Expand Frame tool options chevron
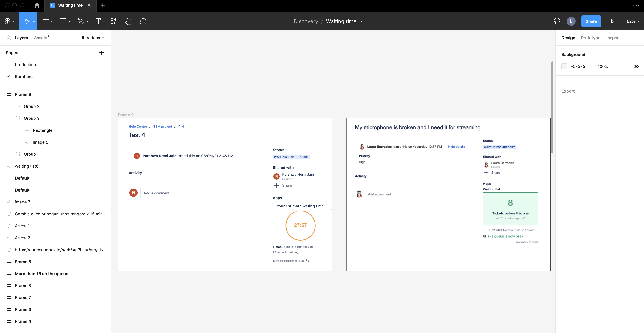This screenshot has height=333, width=644. [x=52, y=21]
